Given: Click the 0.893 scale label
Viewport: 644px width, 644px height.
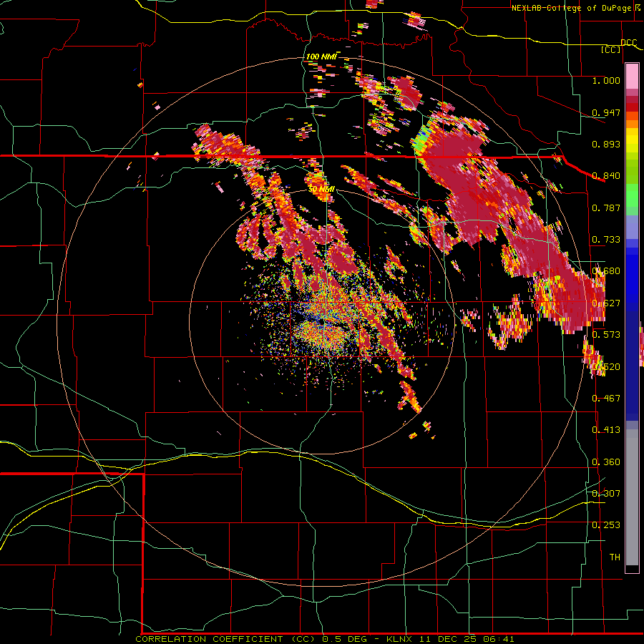Looking at the screenshot, I should coord(606,144).
